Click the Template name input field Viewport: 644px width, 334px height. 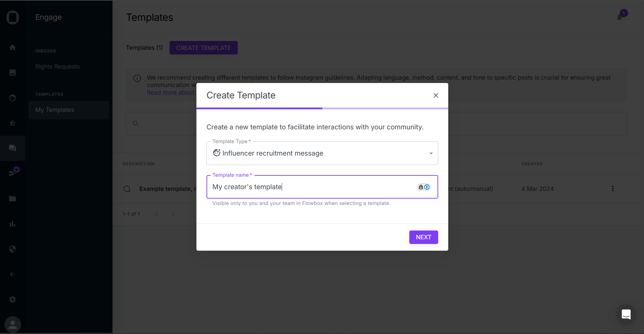[x=312, y=187]
